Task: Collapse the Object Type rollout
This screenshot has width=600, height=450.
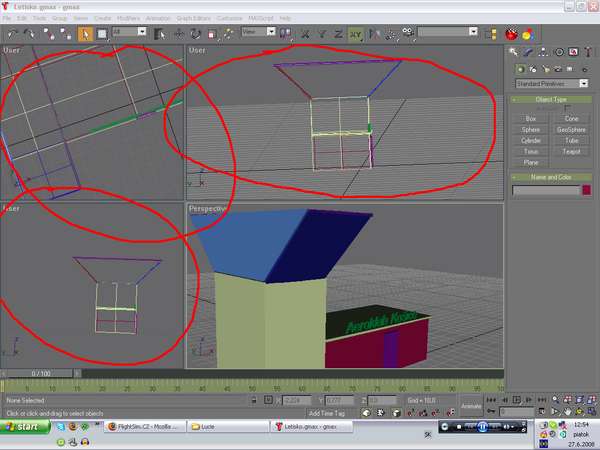Action: (x=551, y=99)
